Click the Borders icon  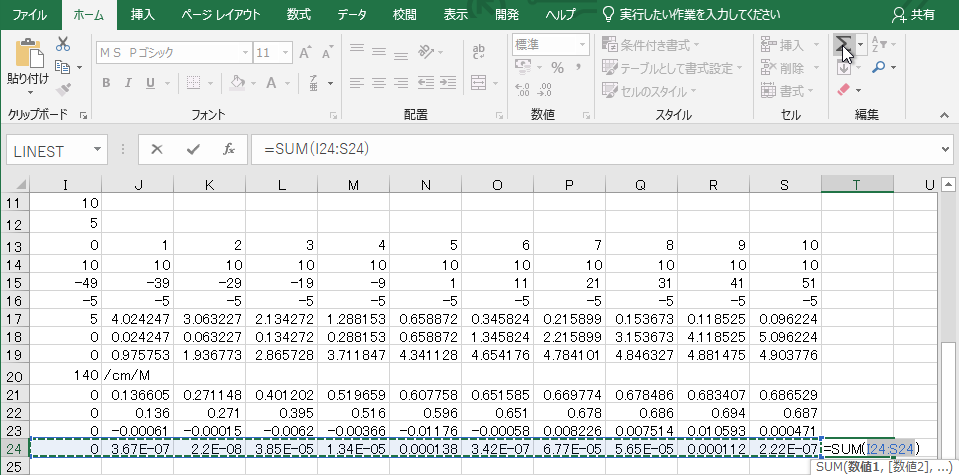pyautogui.click(x=193, y=83)
